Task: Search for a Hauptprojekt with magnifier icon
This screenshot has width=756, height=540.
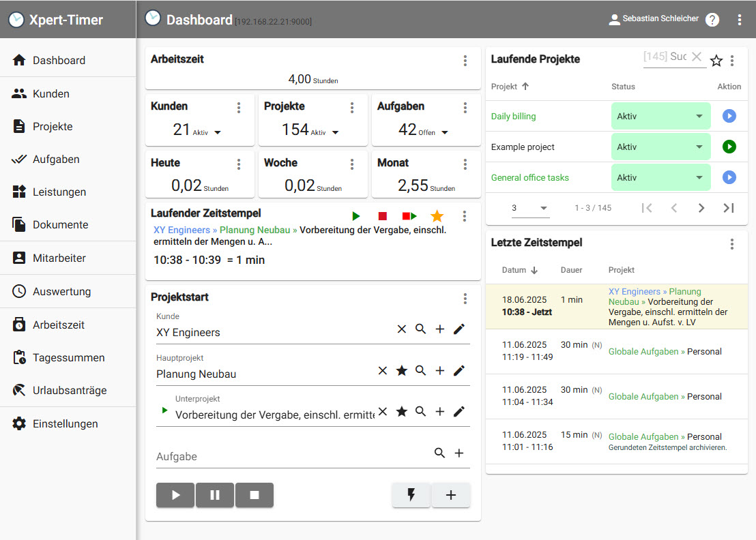Action: [420, 370]
